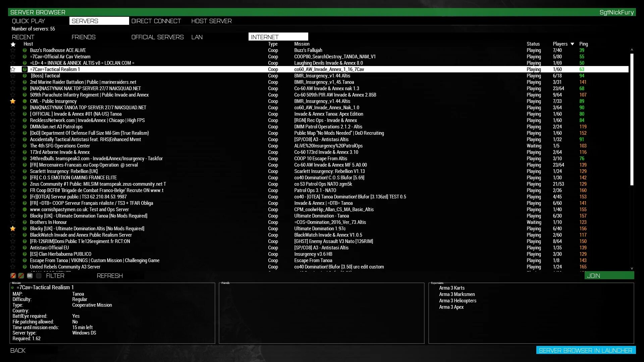Click the star icon beside =7Cav=Tactical Realism 1
The image size is (644, 362).
(13, 69)
